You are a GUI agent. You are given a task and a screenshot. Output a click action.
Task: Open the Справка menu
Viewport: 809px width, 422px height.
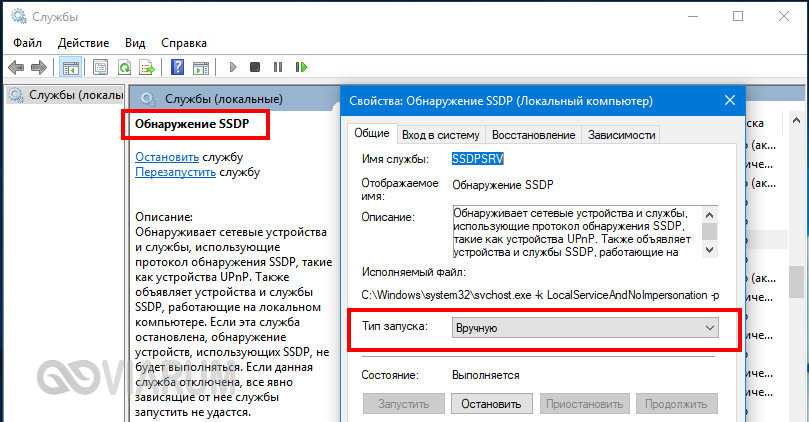pos(184,43)
